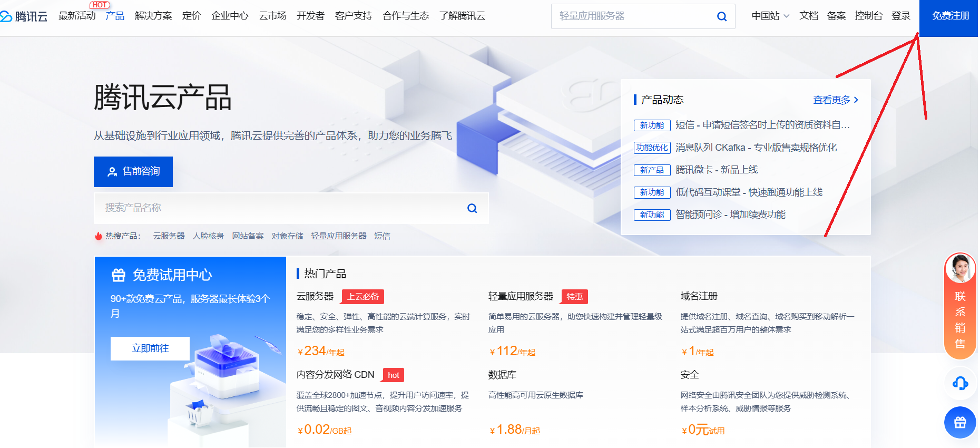Open the 客户支持 menu
980x448 pixels.
tap(354, 16)
